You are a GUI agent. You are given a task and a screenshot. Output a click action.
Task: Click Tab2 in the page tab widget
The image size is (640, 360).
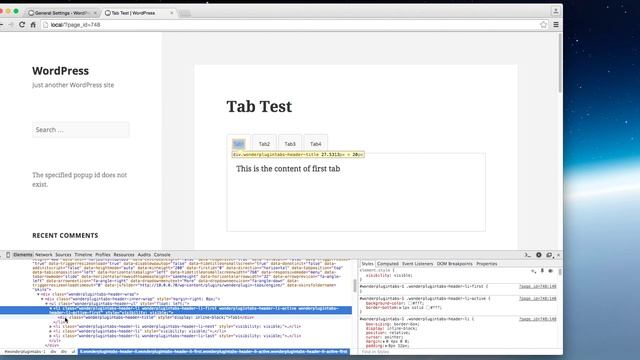pyautogui.click(x=264, y=144)
